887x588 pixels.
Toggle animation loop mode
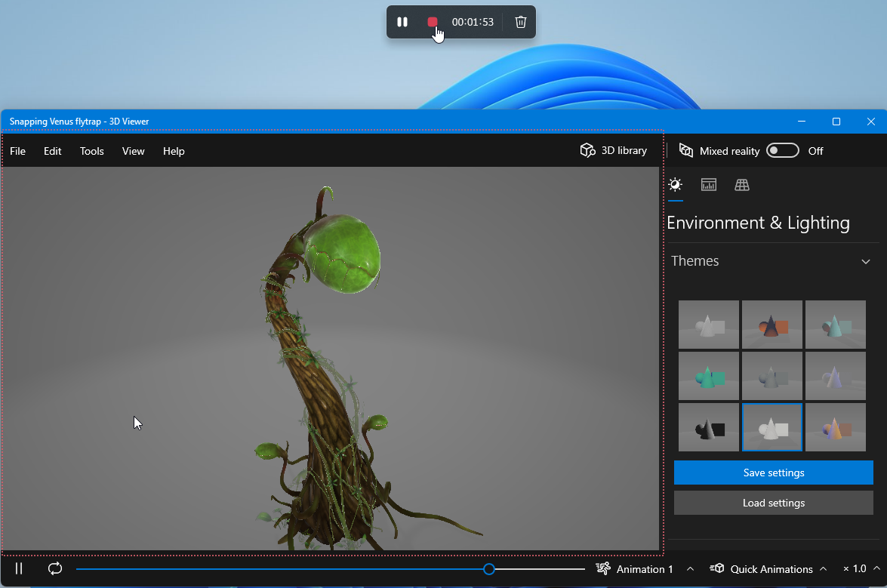(55, 569)
